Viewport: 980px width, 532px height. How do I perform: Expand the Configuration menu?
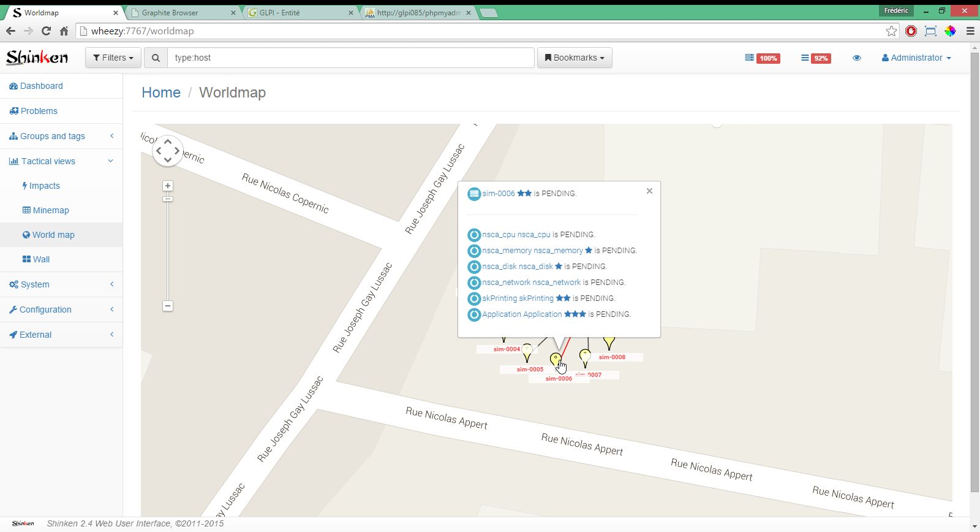click(61, 310)
